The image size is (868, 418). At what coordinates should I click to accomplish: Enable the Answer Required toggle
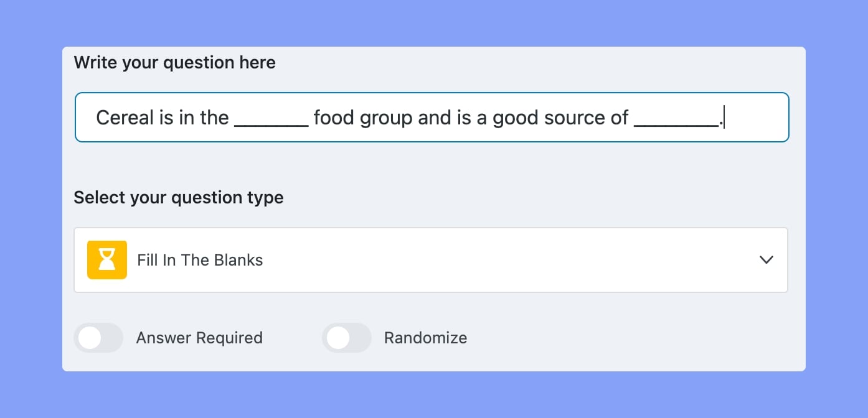[98, 338]
